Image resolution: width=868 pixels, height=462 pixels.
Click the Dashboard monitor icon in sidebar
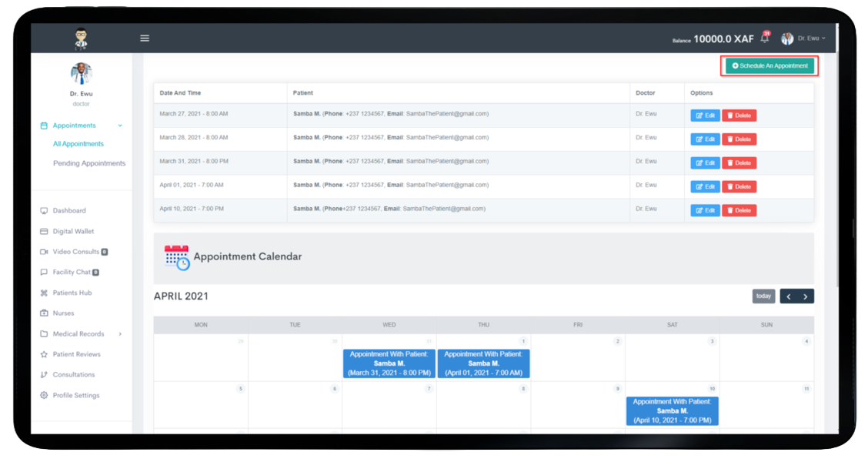(x=44, y=211)
